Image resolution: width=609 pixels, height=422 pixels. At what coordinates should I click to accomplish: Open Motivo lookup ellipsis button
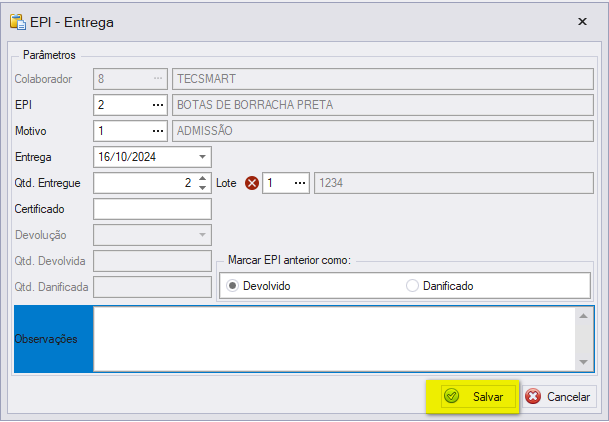click(x=158, y=131)
